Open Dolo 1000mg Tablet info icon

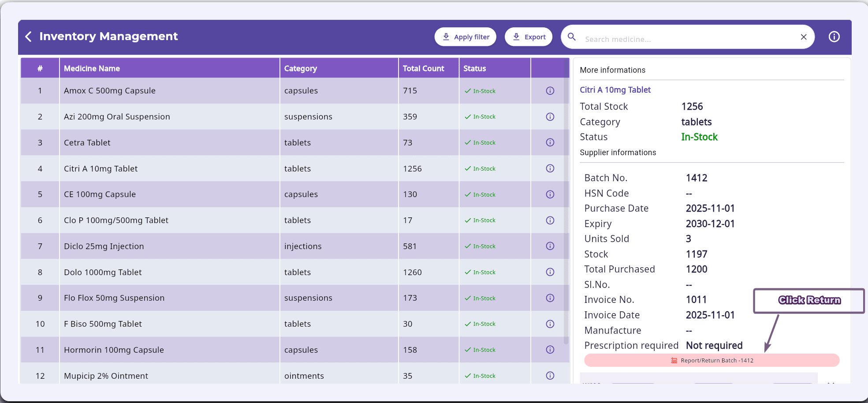tap(550, 272)
